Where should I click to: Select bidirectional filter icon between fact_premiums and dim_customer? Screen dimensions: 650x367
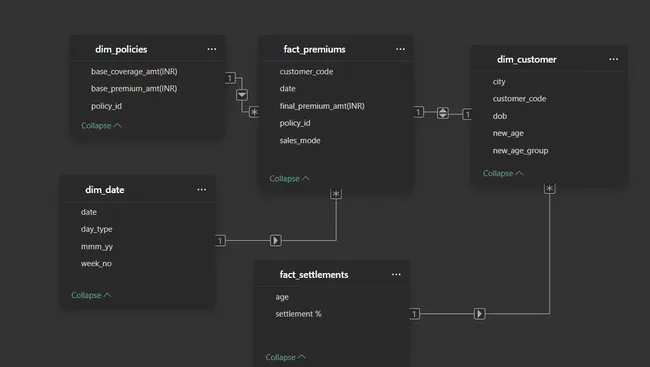pyautogui.click(x=443, y=113)
